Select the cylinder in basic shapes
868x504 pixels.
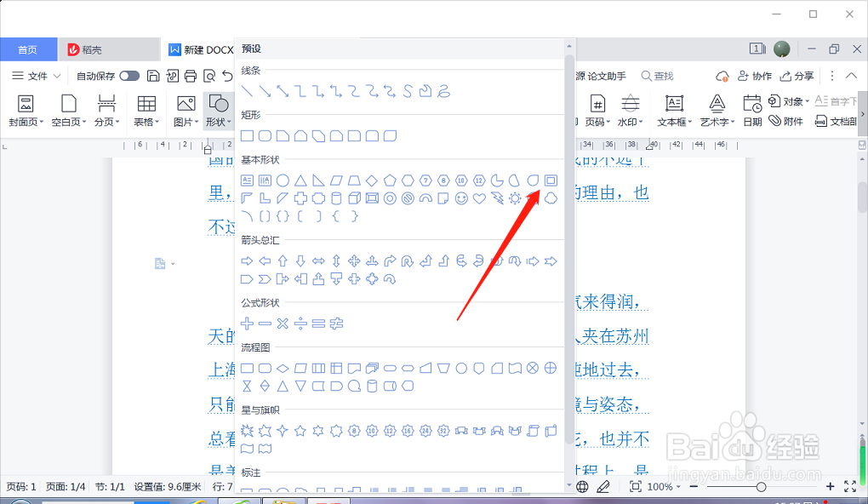click(x=336, y=198)
